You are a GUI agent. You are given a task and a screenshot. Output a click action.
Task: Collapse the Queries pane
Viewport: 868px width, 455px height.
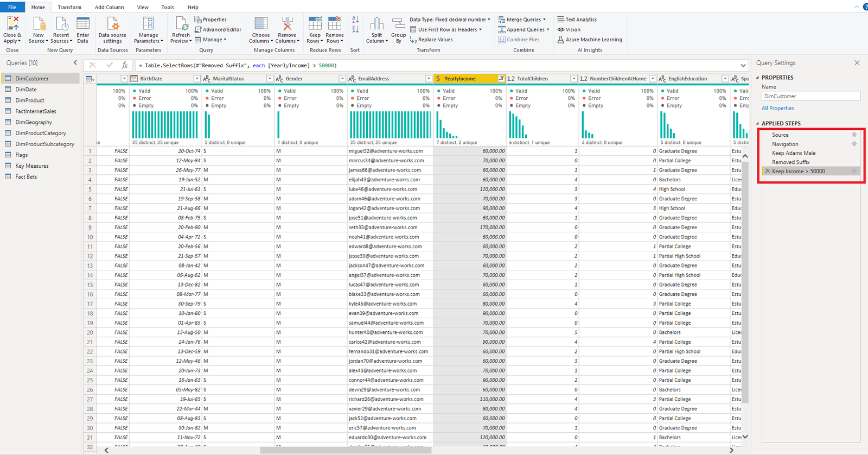pos(75,63)
